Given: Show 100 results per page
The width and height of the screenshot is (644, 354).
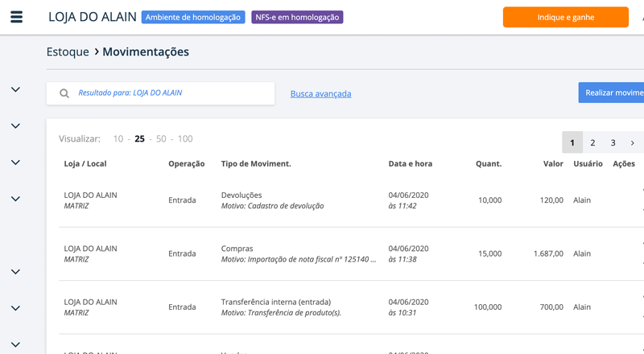Looking at the screenshot, I should click(185, 139).
